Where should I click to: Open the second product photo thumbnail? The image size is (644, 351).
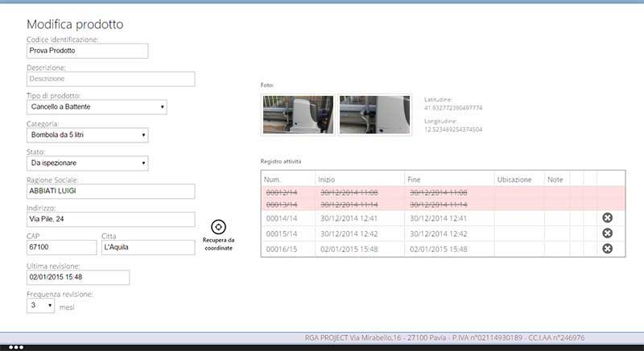(x=374, y=114)
